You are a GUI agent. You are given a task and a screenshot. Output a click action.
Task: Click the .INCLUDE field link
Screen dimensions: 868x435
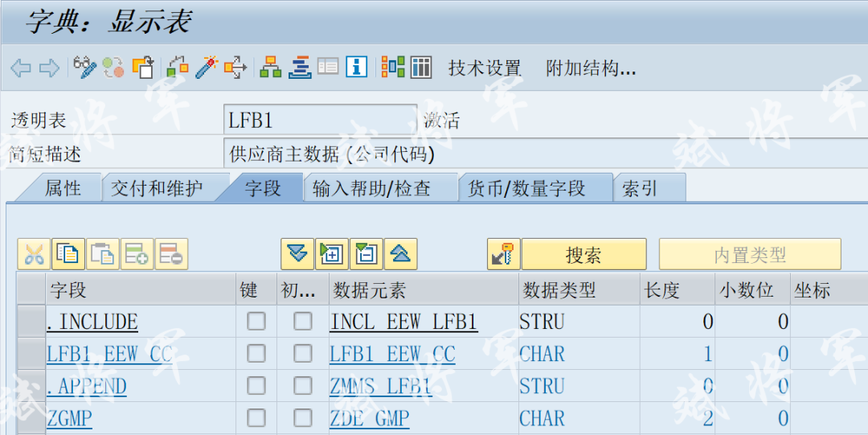[92, 322]
